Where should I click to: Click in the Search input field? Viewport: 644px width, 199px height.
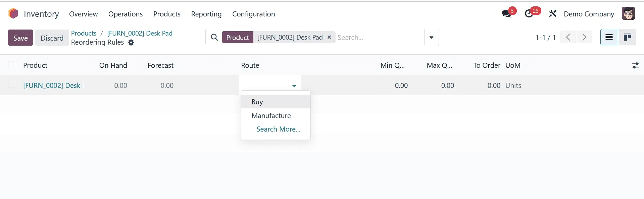click(x=379, y=37)
